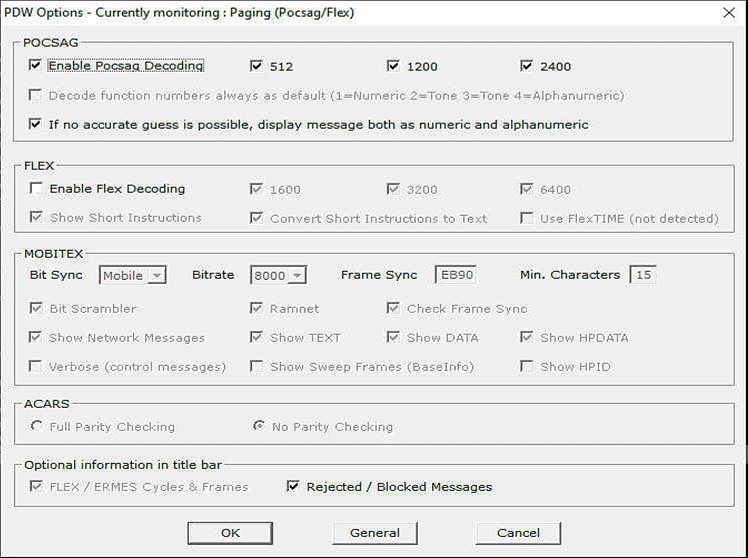The image size is (748, 558).
Task: Toggle decode function numbers as default
Action: (x=35, y=95)
